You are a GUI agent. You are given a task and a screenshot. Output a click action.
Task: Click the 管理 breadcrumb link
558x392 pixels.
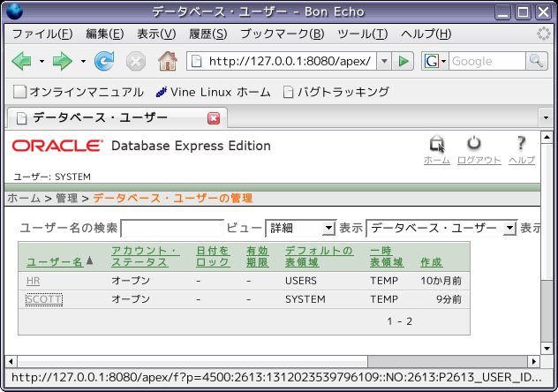66,198
